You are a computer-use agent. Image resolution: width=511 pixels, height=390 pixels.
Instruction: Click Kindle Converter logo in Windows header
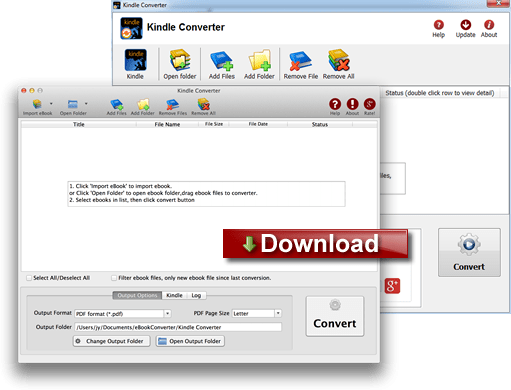(131, 28)
